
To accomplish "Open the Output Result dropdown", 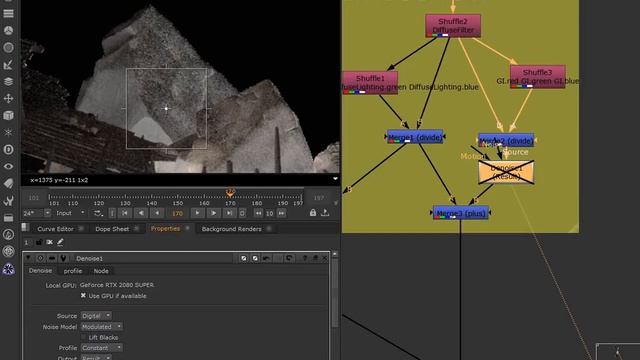I will click(96, 358).
